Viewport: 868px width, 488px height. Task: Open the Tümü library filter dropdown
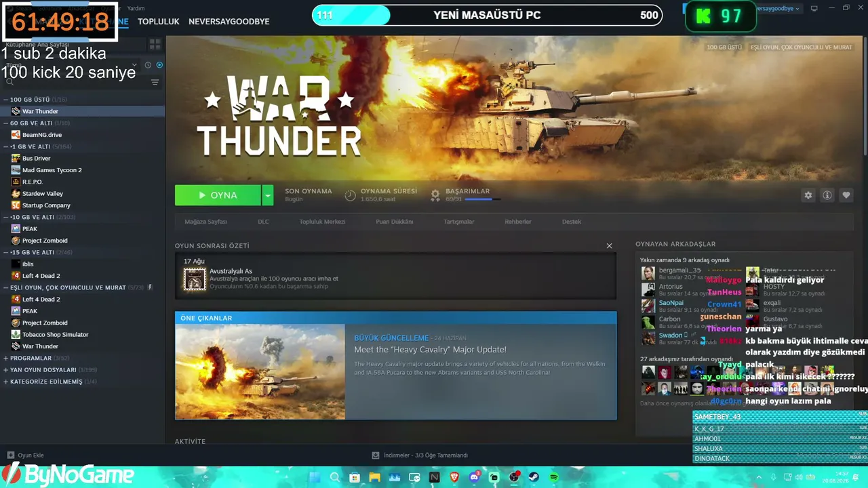pyautogui.click(x=71, y=65)
